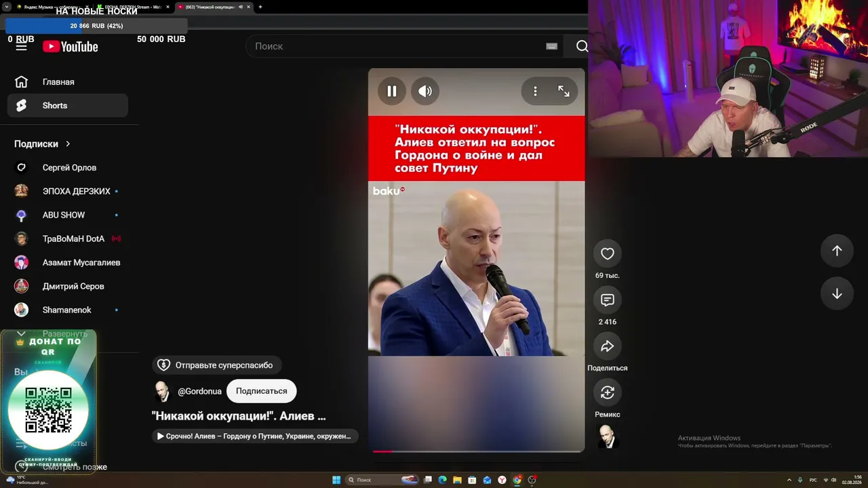Open the Shamanenok channel
The height and width of the screenshot is (488, 868).
pos(68,310)
